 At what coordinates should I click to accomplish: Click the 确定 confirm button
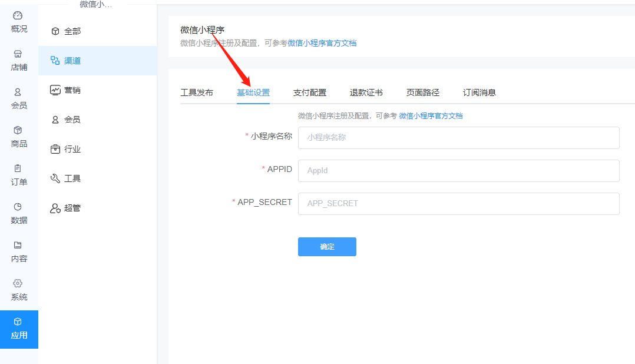click(x=328, y=247)
